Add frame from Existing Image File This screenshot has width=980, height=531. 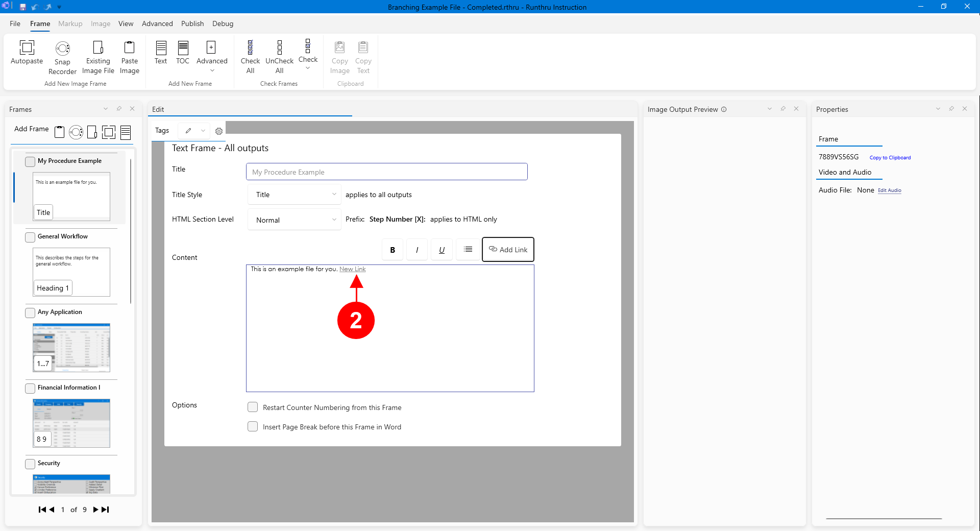pos(98,48)
